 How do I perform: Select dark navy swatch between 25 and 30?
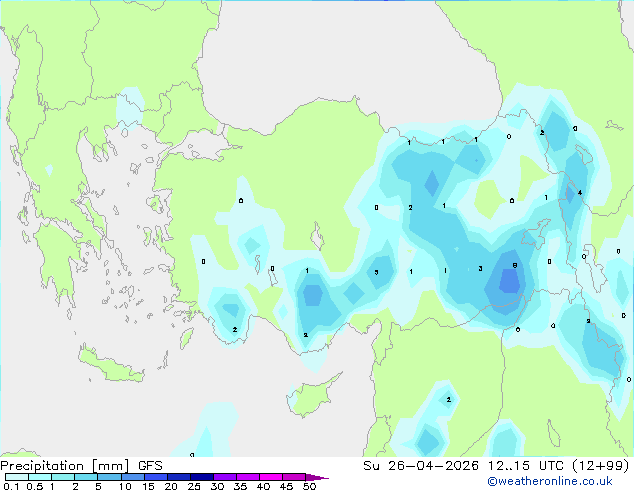pyautogui.click(x=201, y=477)
